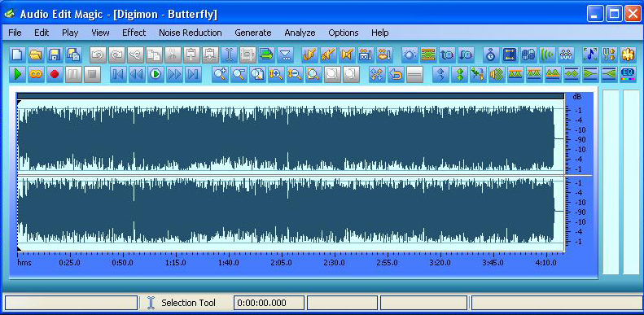Click vertical zoom in icon
This screenshot has width=644, height=315.
(276, 74)
